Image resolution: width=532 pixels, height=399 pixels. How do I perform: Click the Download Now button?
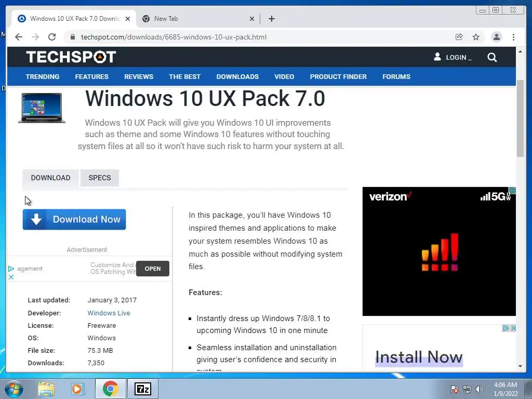74,220
